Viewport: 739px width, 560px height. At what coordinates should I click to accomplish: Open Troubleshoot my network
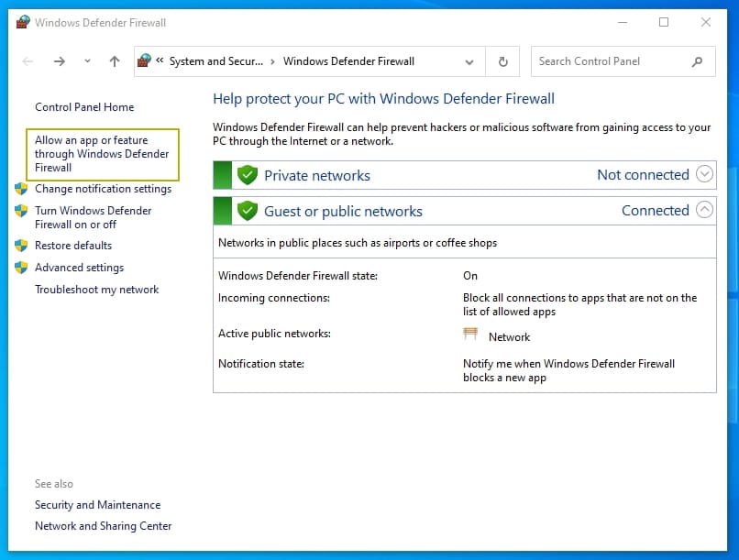tap(96, 290)
